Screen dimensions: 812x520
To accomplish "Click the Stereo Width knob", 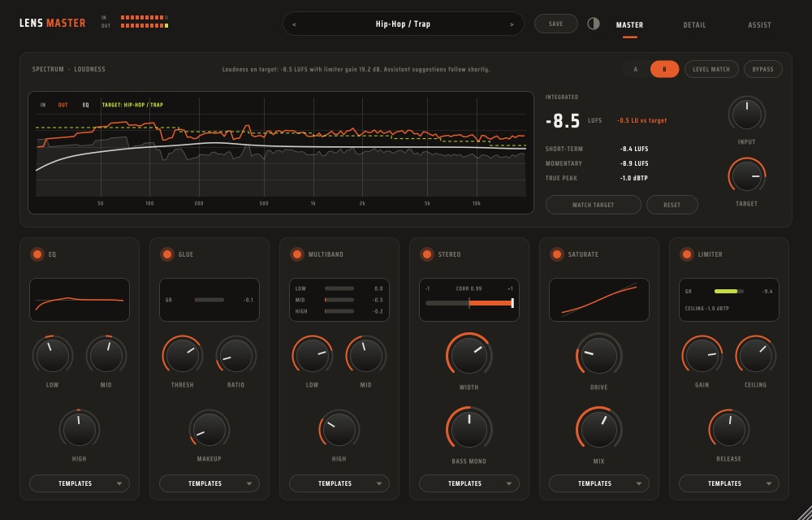I will click(469, 356).
